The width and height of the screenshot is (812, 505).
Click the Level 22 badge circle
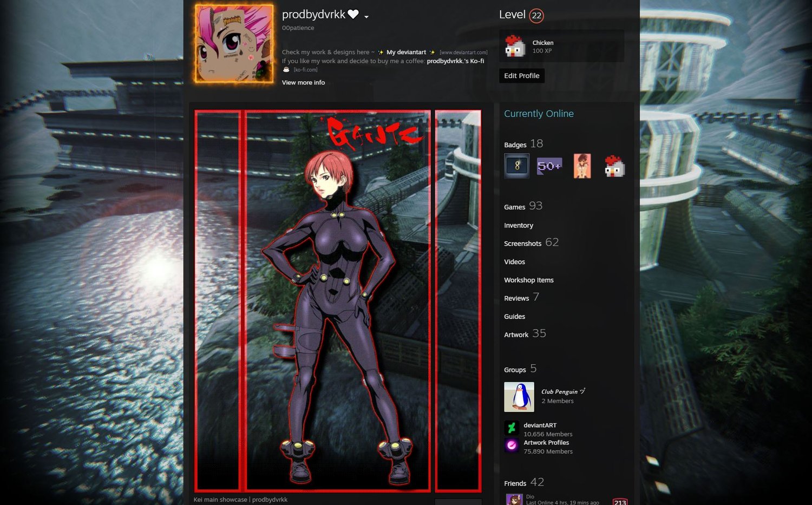point(536,16)
